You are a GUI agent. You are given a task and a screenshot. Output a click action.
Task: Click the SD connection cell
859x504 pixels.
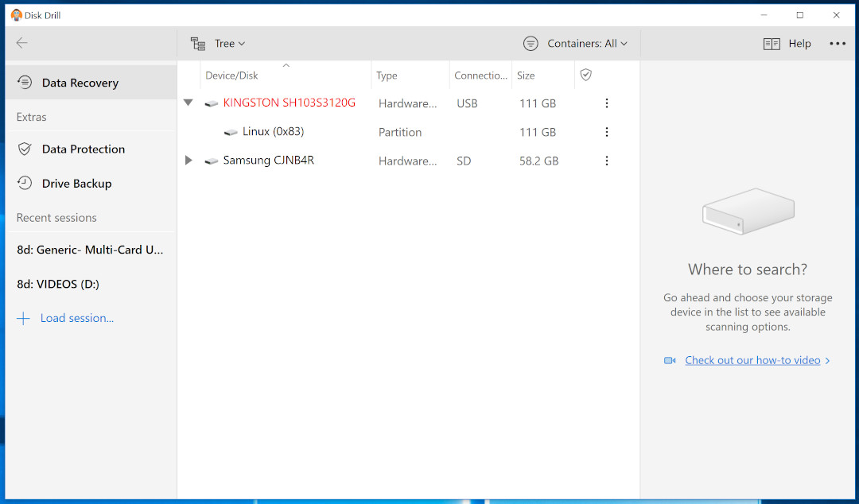[464, 161]
